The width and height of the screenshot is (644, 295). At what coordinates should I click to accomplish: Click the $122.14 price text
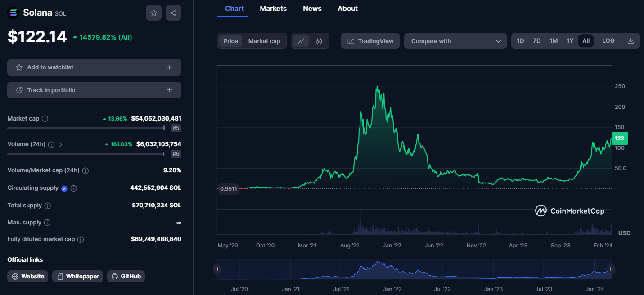37,37
